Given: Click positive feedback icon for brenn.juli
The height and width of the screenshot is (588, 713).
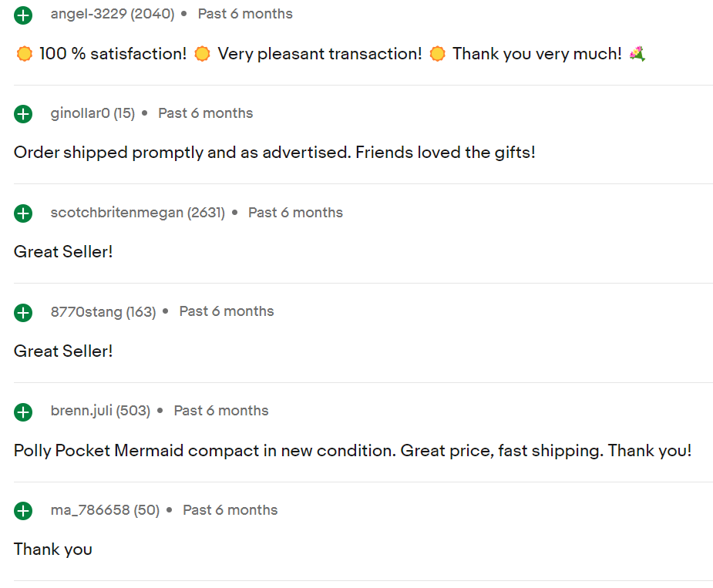Looking at the screenshot, I should click(23, 412).
